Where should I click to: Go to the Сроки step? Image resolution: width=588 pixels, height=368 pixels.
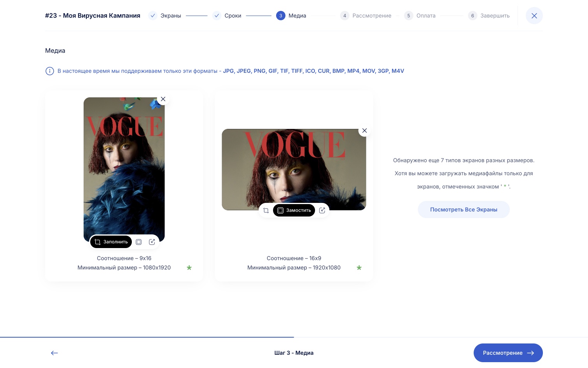pos(227,16)
